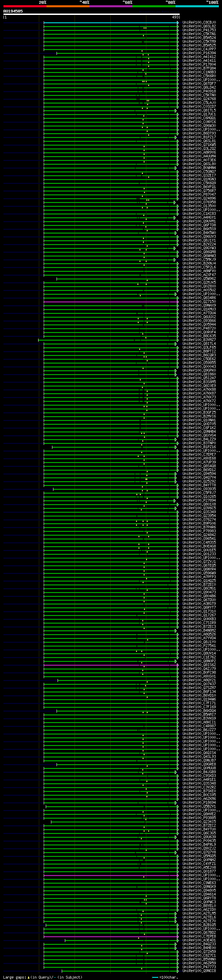Select the UniRef100_Q6UUX2 label
This screenshot has height=980, width=222.
(x=199, y=317)
